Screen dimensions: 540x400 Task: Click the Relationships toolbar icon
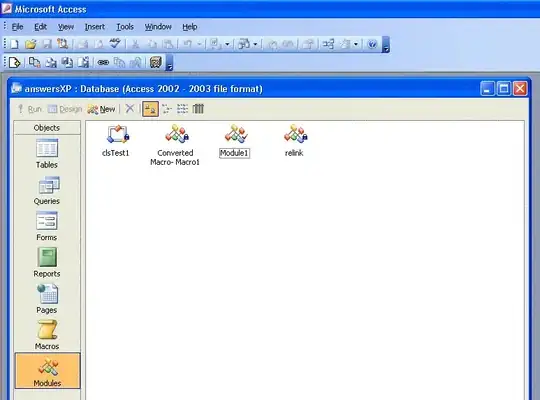(x=328, y=44)
